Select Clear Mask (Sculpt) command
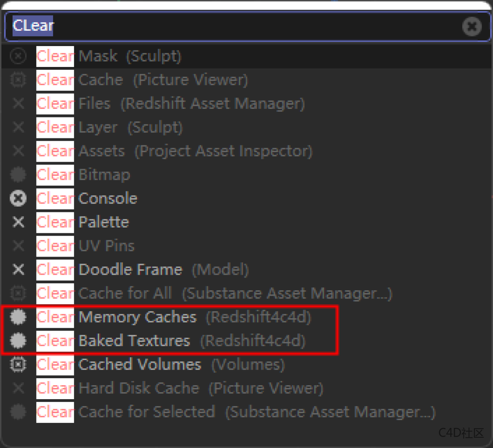 (x=109, y=56)
